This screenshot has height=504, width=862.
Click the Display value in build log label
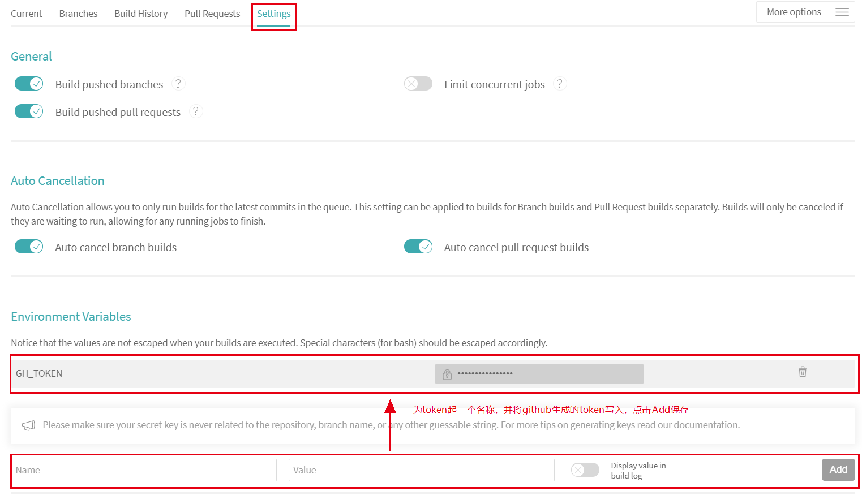coord(638,471)
